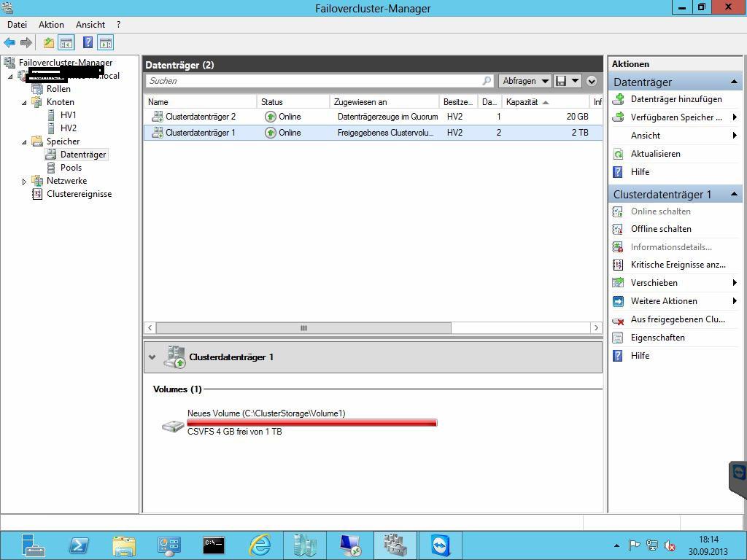Click the Datenträger hinzufügen icon
This screenshot has width=747, height=560.
click(618, 99)
